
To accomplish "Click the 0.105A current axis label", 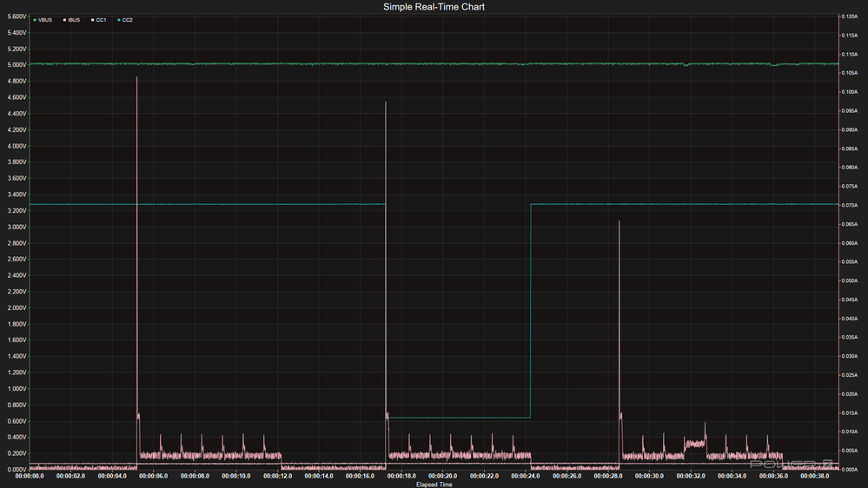I will click(x=850, y=73).
